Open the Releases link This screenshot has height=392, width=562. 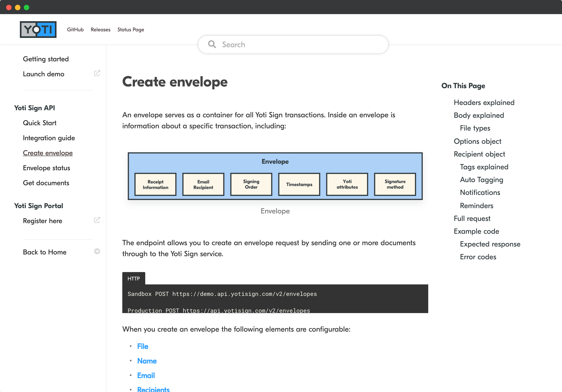point(100,30)
